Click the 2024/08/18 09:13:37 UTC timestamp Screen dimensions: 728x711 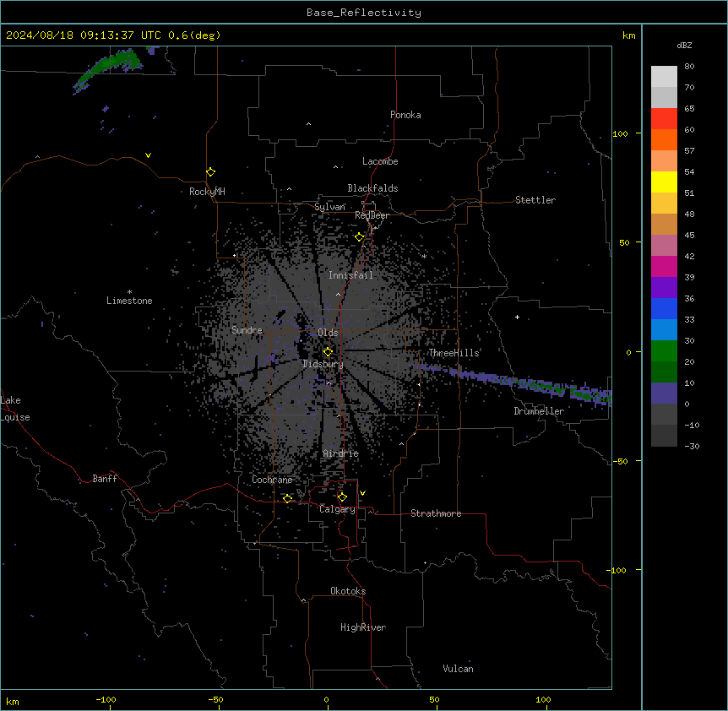84,35
